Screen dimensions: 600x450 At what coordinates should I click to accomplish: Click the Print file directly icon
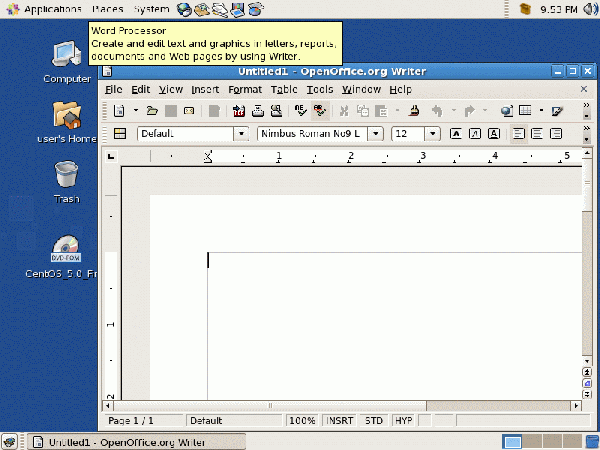[x=257, y=111]
